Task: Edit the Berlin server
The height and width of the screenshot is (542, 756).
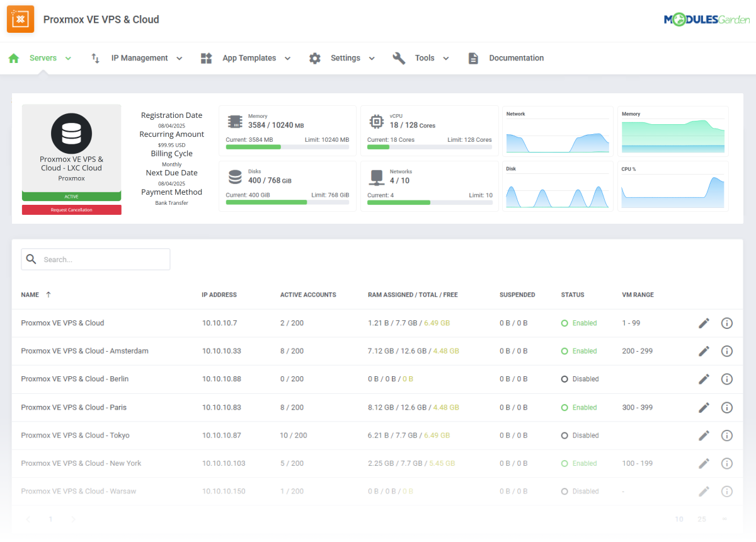Action: point(704,379)
